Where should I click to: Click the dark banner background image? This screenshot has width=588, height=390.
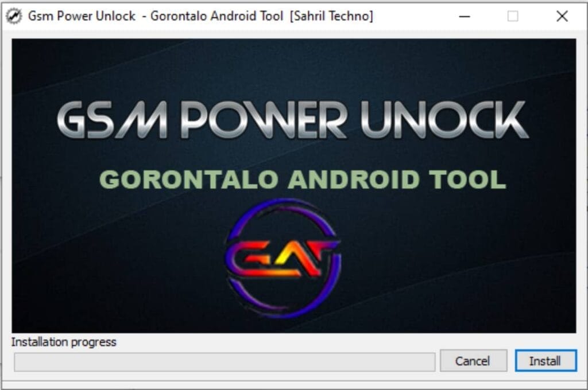[x=86, y=287]
